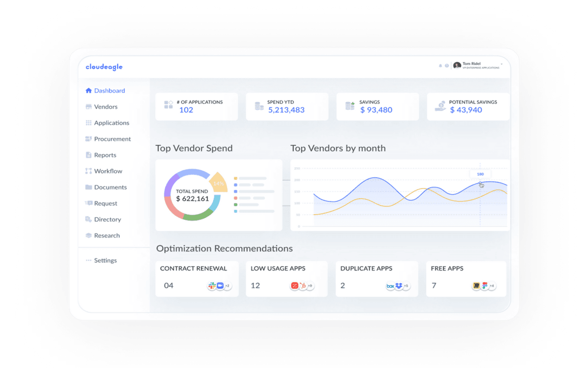Open Vendors in the sidebar

105,107
